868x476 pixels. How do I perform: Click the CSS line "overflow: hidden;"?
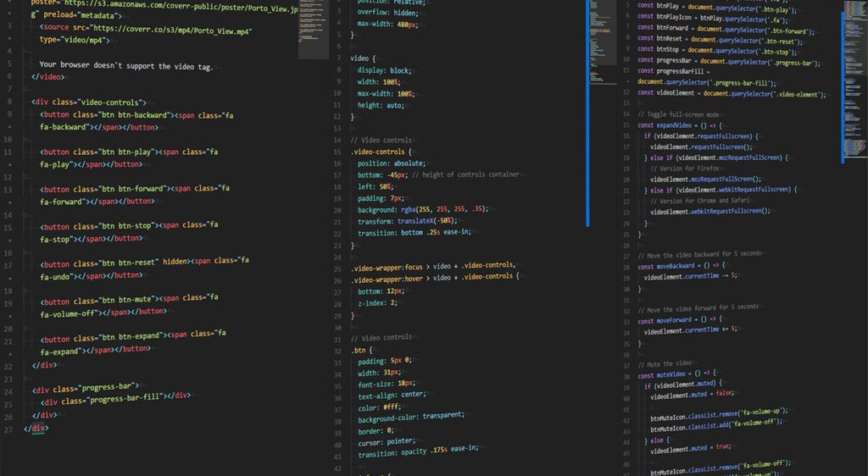388,12
